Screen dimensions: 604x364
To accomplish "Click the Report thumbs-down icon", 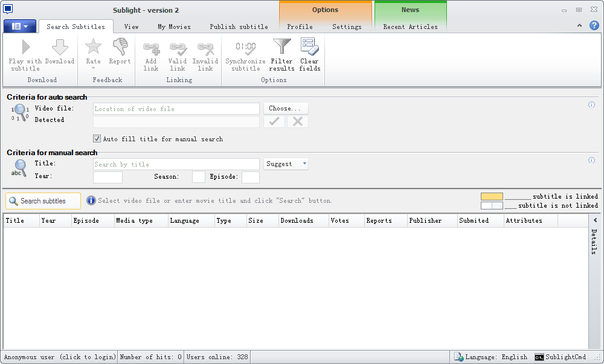I will click(x=120, y=46).
